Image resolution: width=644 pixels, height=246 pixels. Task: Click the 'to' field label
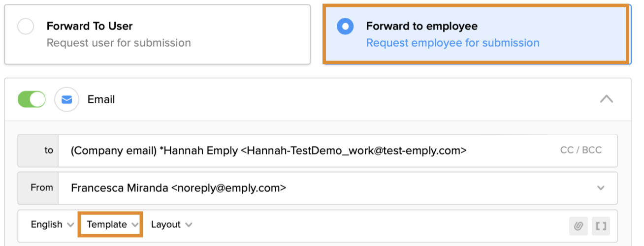pos(48,151)
